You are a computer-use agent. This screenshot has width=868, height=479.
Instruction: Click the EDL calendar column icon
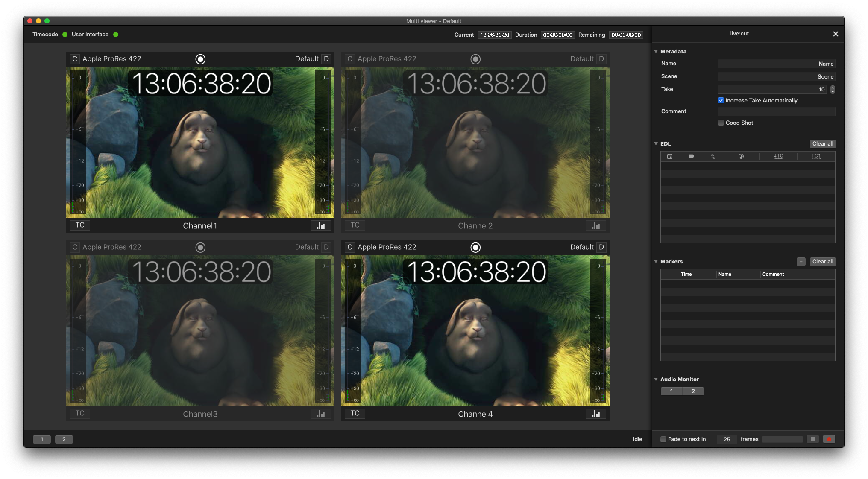coord(670,156)
